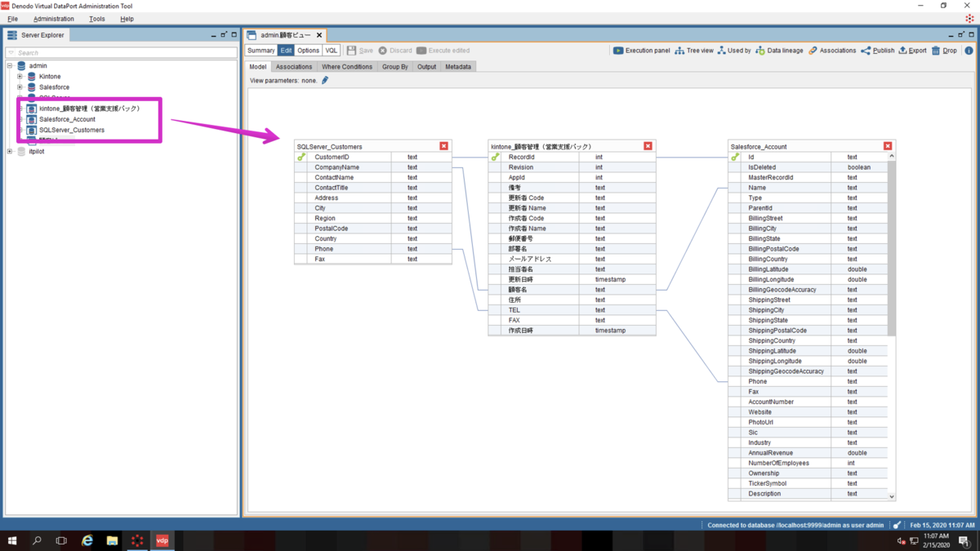
Task: Click the RecordId key icon
Action: 496,157
